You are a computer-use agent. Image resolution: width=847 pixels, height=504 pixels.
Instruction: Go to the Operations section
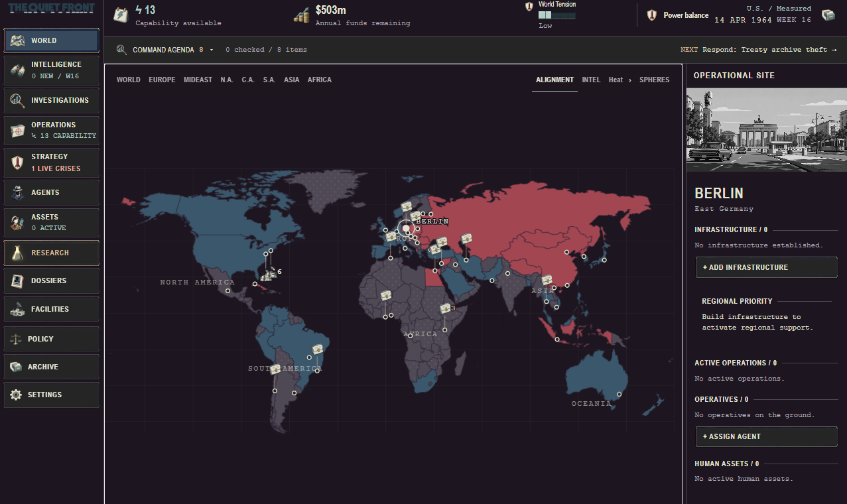tap(52, 130)
